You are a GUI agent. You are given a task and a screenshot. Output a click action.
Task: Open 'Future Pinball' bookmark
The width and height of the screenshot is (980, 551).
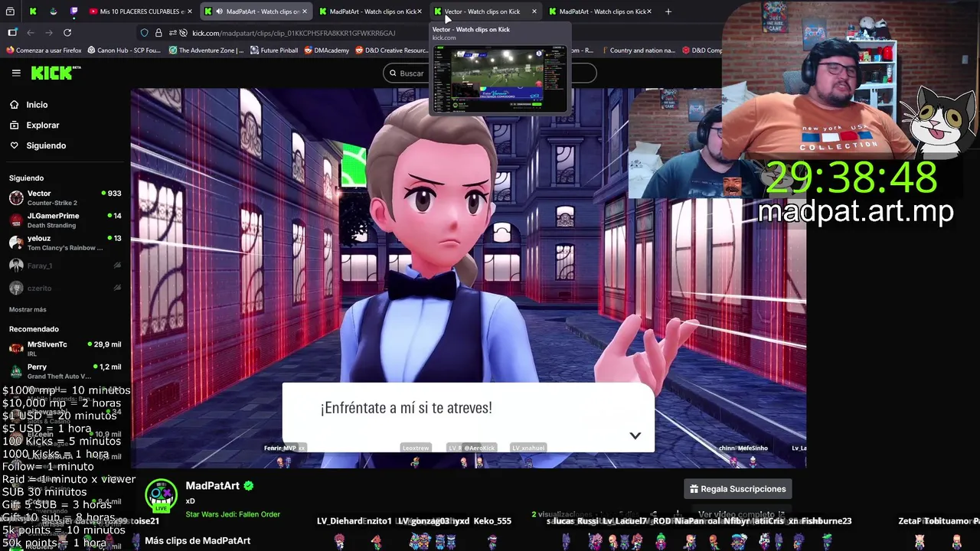[274, 51]
